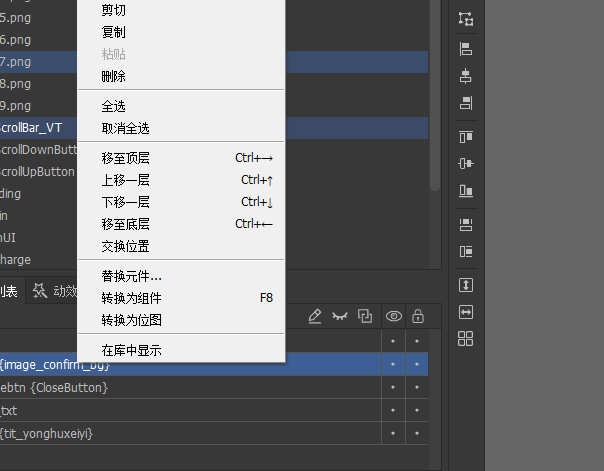The width and height of the screenshot is (604, 471).
Task: Choose 复制 from the context menu
Action: 181,32
